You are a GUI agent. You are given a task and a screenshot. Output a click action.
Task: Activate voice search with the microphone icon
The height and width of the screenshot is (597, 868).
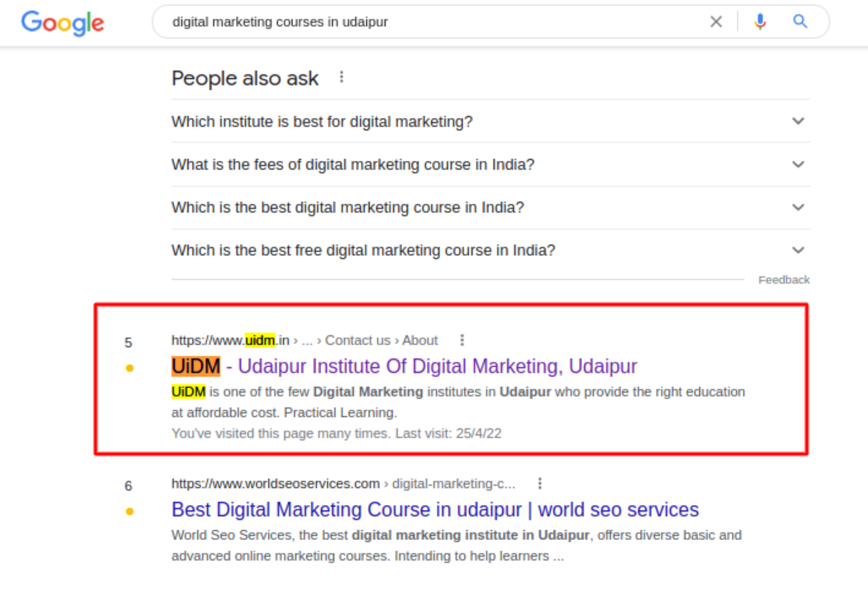tap(761, 22)
